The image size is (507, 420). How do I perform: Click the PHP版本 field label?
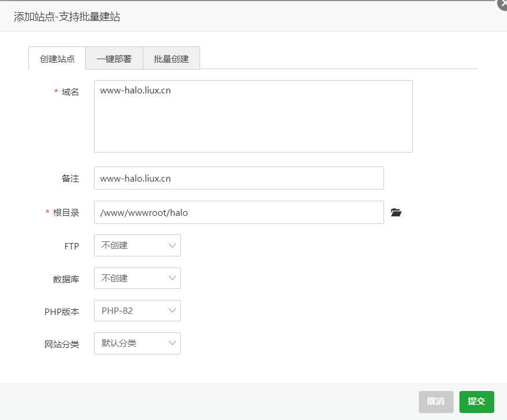[x=61, y=312]
